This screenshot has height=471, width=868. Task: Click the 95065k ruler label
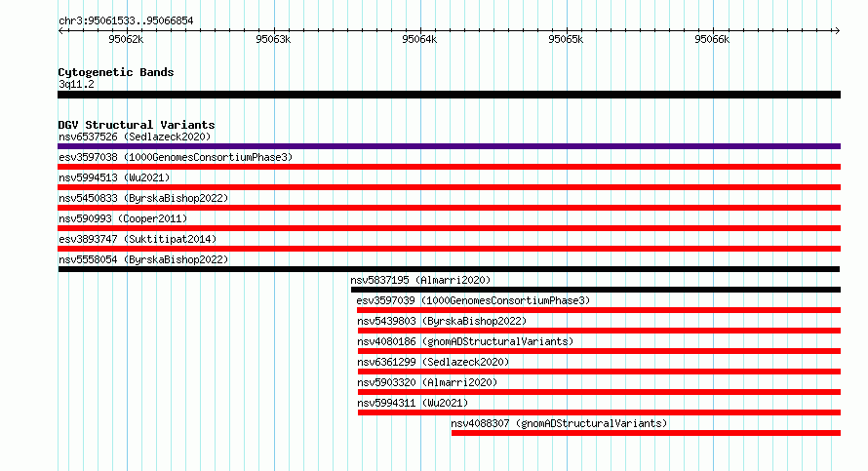[x=566, y=39]
